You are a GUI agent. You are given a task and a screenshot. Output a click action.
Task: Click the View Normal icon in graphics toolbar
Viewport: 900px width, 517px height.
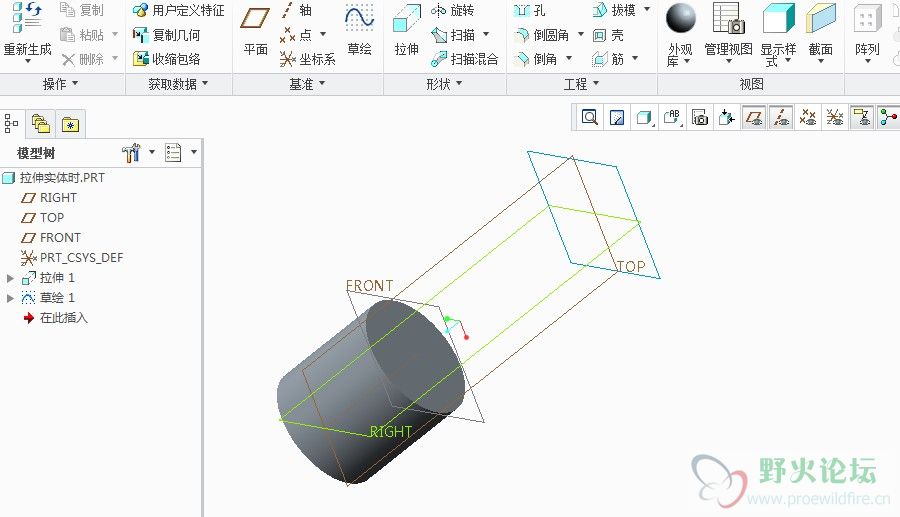(727, 118)
